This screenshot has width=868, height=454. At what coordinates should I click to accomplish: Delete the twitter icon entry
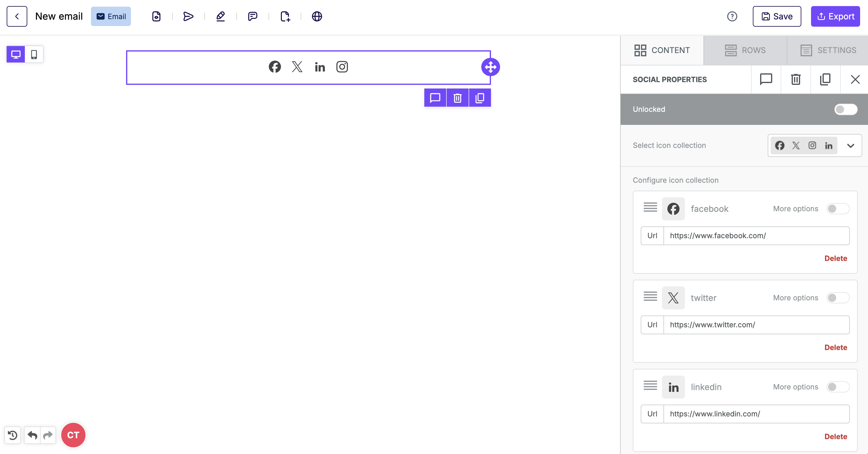pos(836,347)
